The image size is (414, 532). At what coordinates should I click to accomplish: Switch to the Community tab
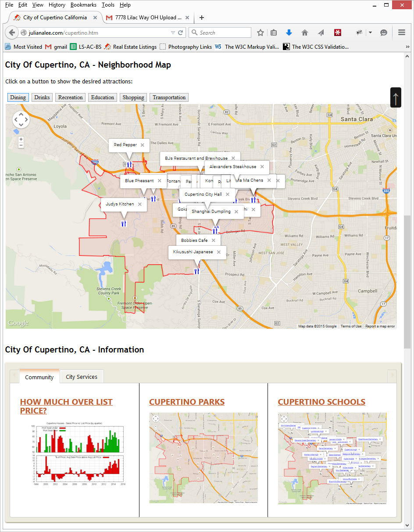coord(39,377)
